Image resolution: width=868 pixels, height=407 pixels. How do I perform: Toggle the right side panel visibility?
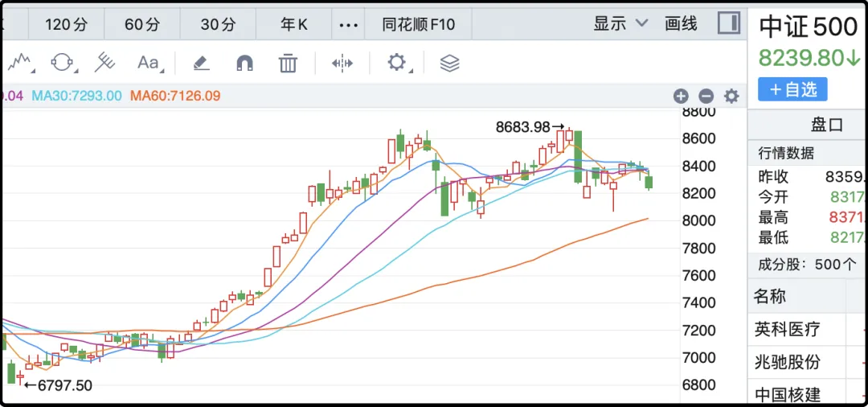[729, 23]
